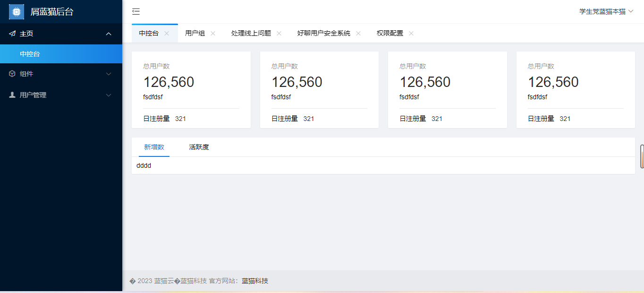Click the 屑蓝猫后台 logo chip icon
Screen dimensions: 644x293
[x=17, y=12]
